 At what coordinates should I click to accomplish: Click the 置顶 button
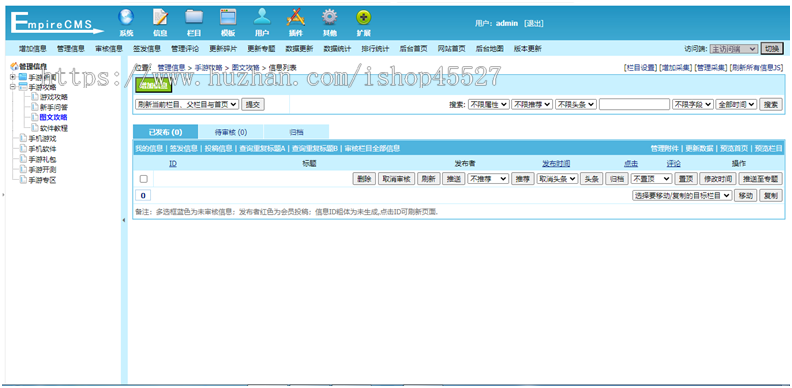pos(686,179)
